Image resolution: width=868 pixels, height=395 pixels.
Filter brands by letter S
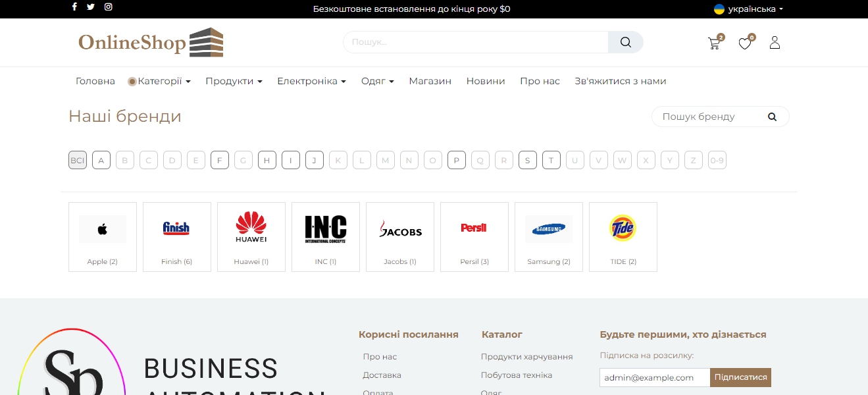coord(528,160)
